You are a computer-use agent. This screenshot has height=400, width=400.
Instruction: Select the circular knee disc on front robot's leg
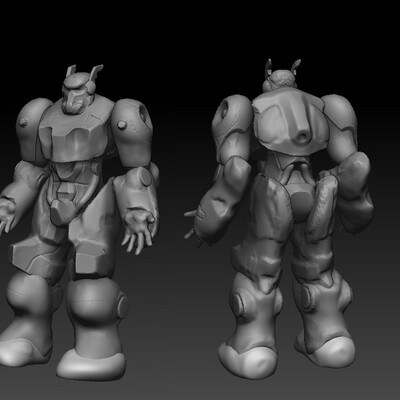tap(123, 307)
